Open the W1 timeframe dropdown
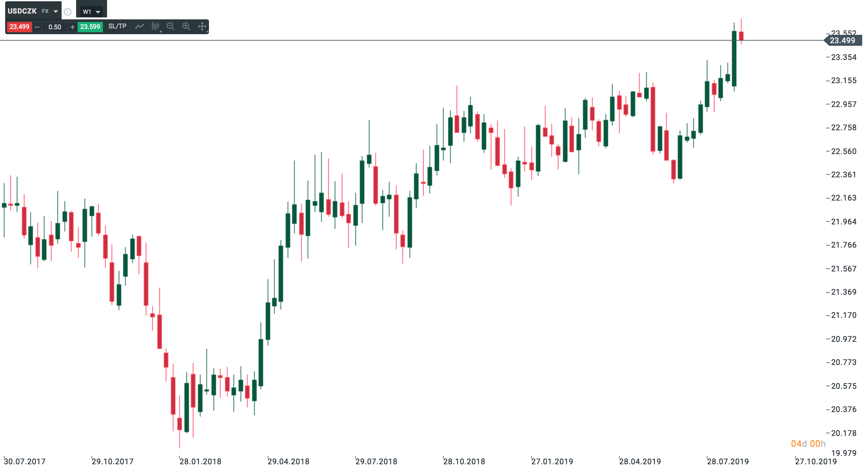Image resolution: width=868 pixels, height=472 pixels. point(91,12)
